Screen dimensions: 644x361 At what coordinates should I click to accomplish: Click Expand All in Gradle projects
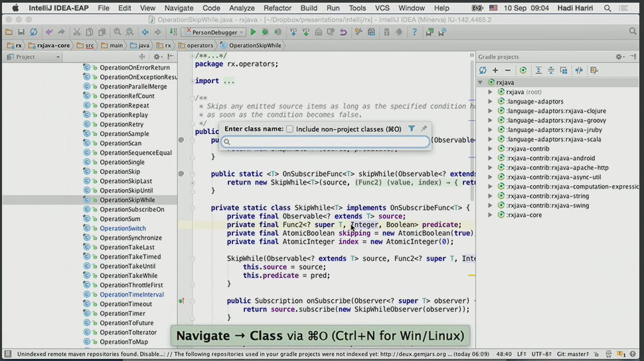(538, 70)
